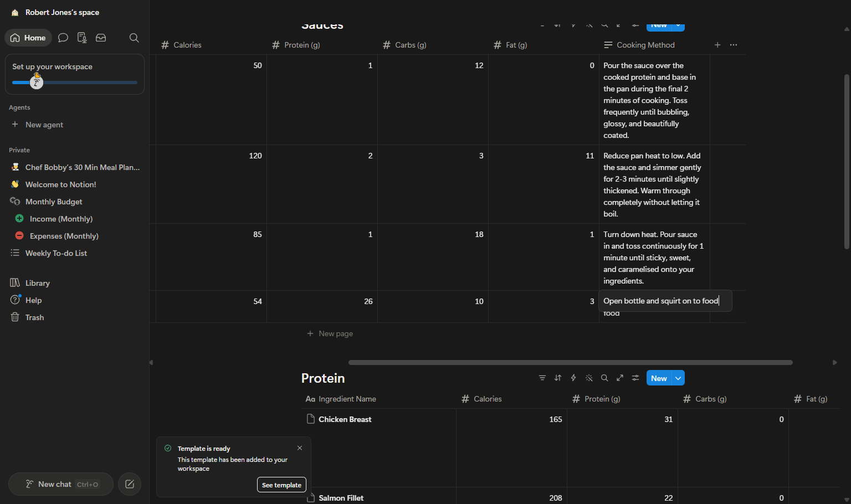Viewport: 851px width, 504px height.
Task: Dismiss the Template is ready notification
Action: point(300,448)
